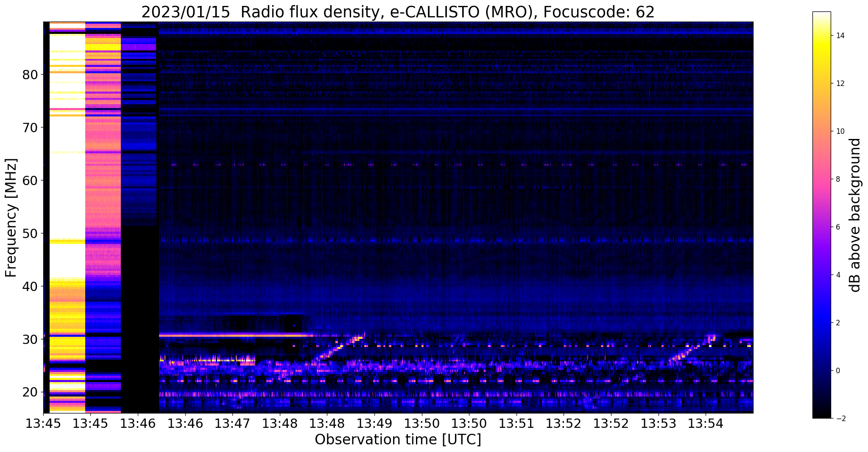Viewport: 868px width, 452px height.
Task: Click the 13:47 time axis tick label
Action: pyautogui.click(x=232, y=424)
